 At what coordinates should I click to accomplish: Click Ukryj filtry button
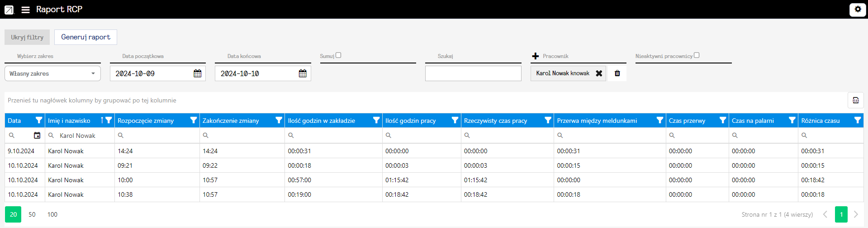[x=27, y=37]
